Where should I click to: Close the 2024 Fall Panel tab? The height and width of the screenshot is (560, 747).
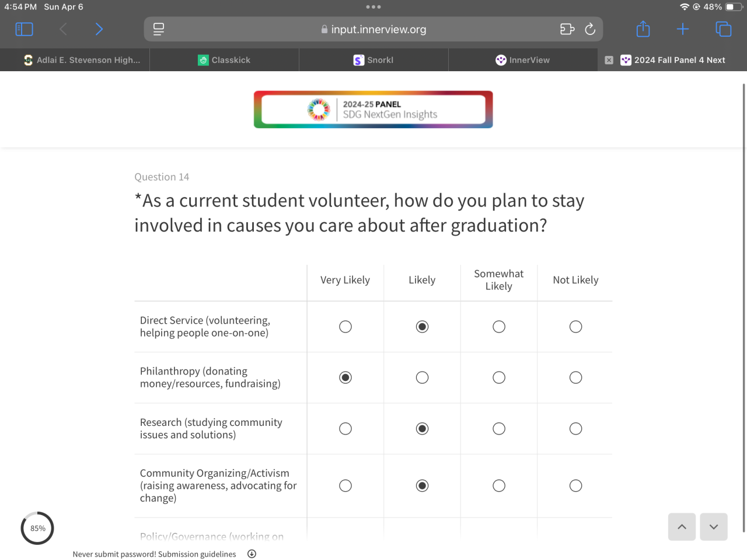[609, 60]
